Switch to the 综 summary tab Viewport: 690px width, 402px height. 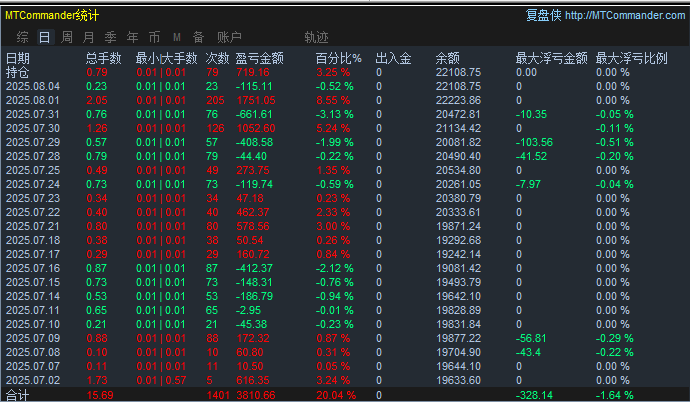pos(22,37)
